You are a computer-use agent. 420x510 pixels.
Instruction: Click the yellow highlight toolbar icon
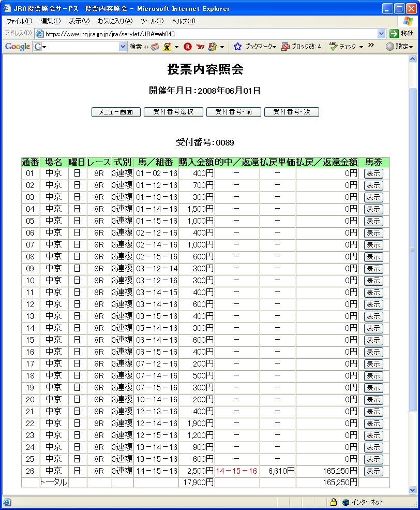[x=167, y=47]
